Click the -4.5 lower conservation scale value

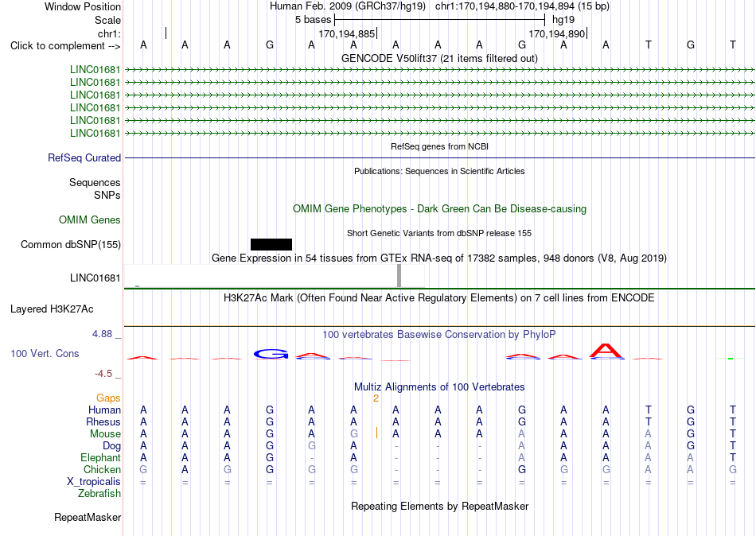(x=103, y=374)
